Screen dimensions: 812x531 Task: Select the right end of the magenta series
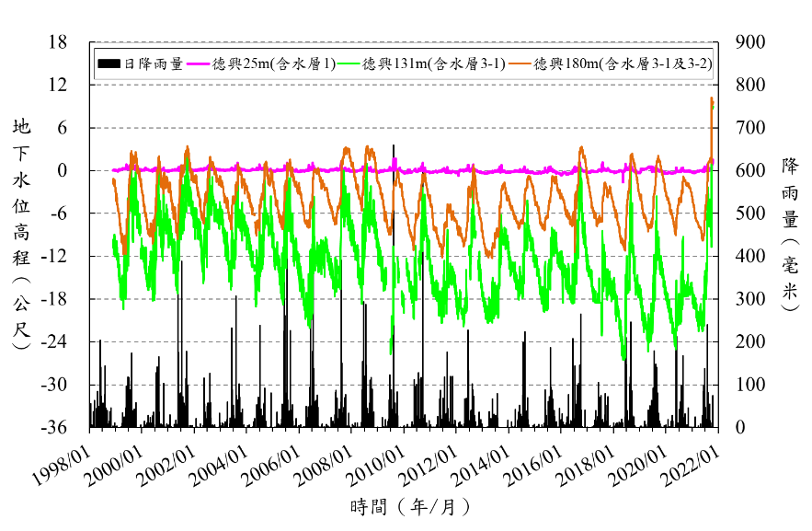tap(713, 166)
